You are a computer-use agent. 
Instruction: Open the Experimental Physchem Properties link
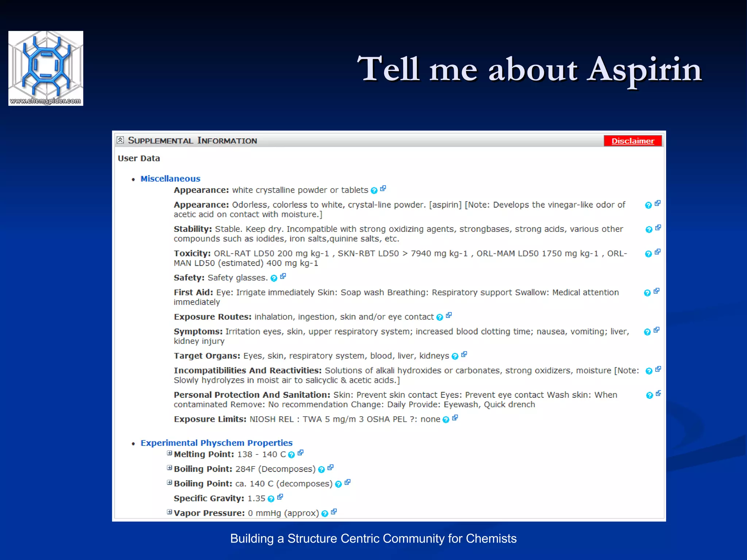(x=217, y=443)
